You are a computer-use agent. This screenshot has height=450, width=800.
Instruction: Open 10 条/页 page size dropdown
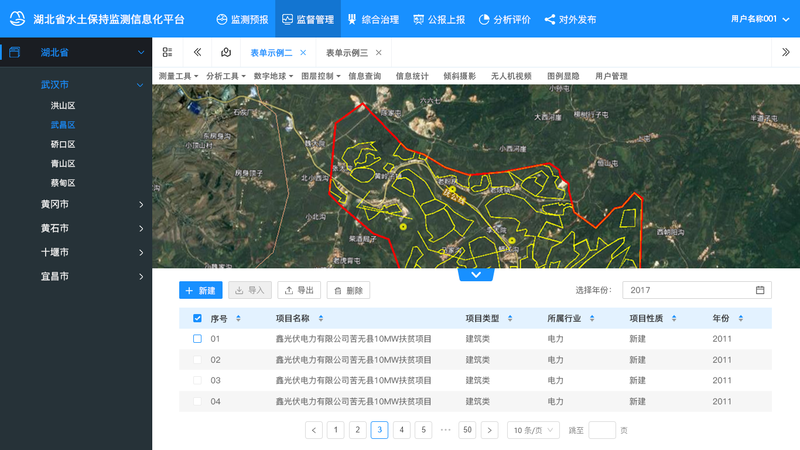tap(533, 430)
